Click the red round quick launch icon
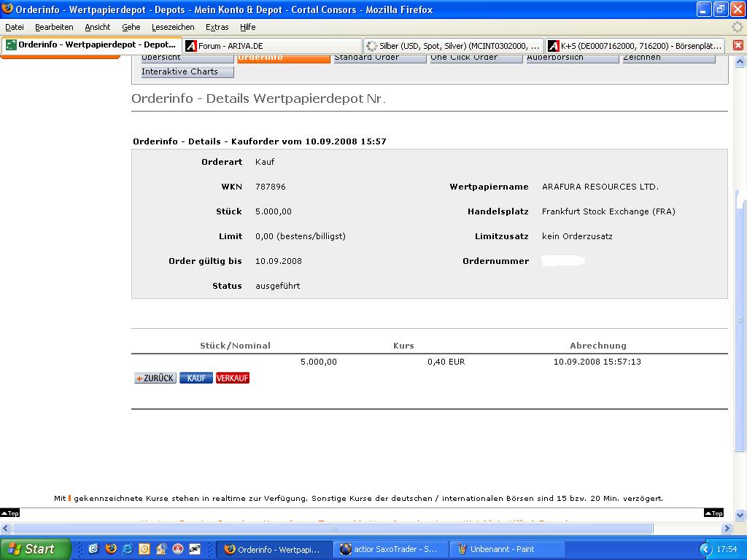The height and width of the screenshot is (560, 747). click(178, 549)
